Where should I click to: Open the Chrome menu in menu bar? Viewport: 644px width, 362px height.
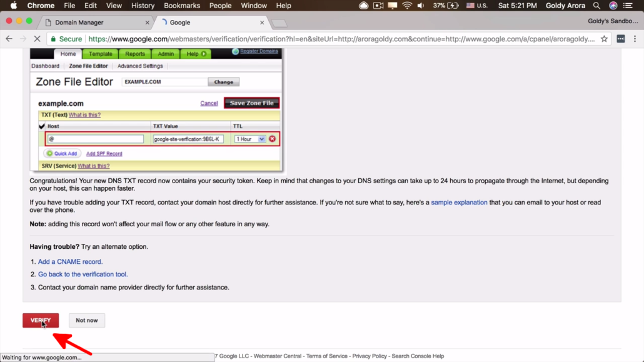pyautogui.click(x=41, y=6)
